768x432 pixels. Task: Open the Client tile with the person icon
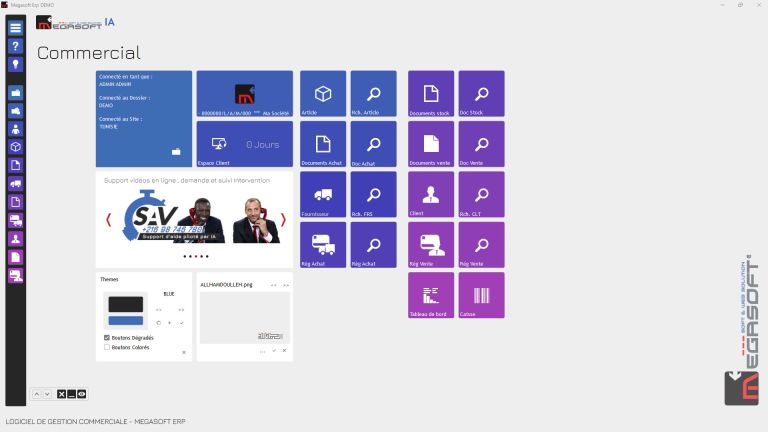(431, 194)
